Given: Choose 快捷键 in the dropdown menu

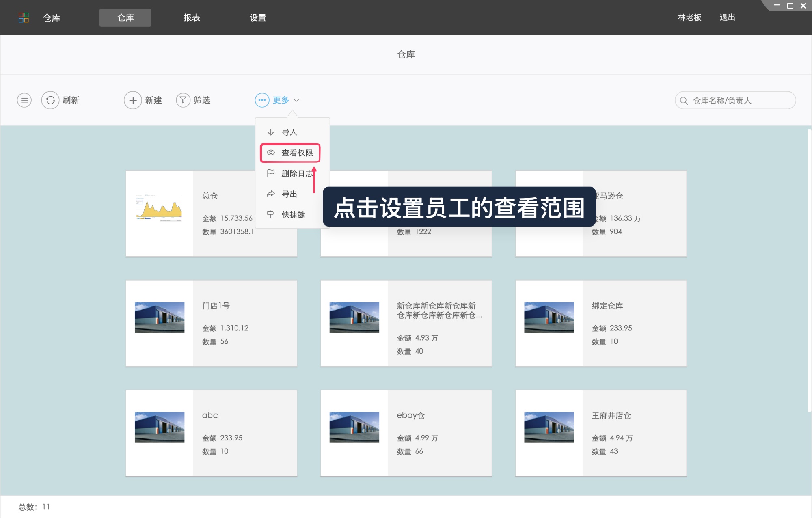Looking at the screenshot, I should (293, 214).
